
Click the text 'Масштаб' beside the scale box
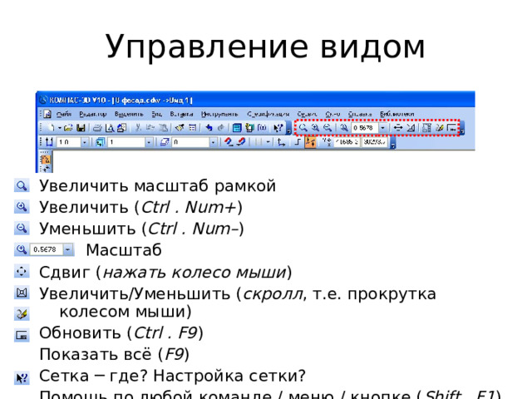[x=124, y=250]
